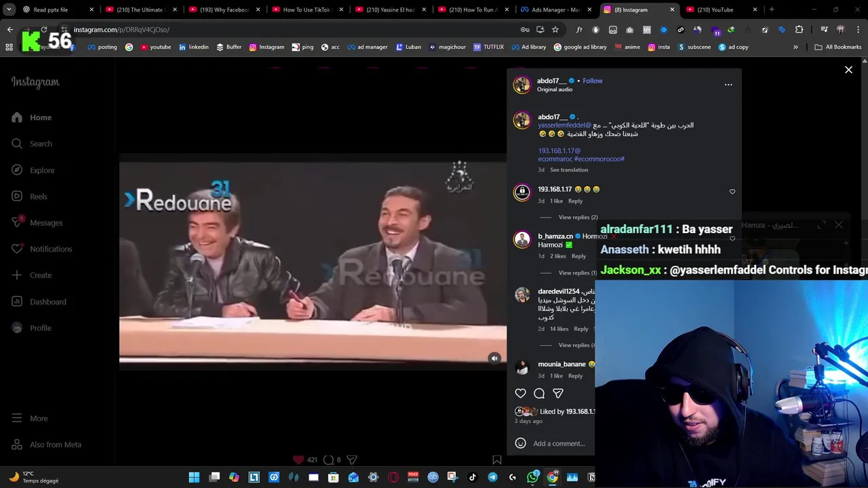Reply to the daredevil1254 comment
Image resolution: width=868 pixels, height=488 pixels.
point(581,329)
